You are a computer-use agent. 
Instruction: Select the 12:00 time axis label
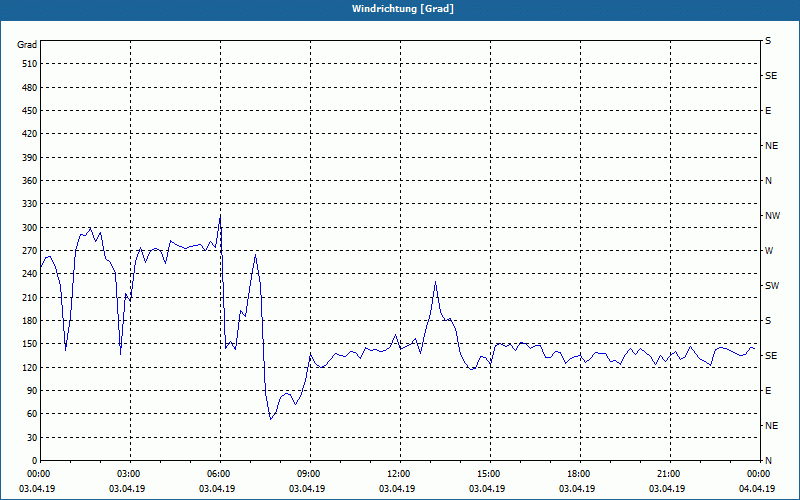click(x=400, y=474)
